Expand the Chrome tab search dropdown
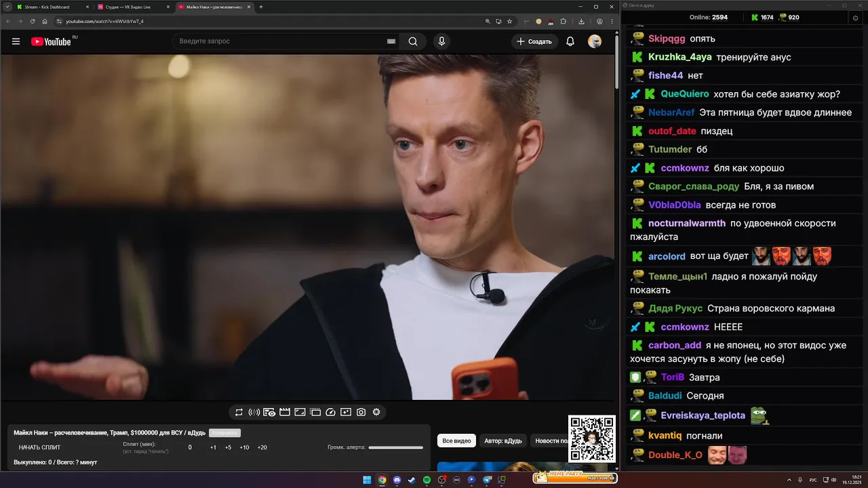 [x=7, y=7]
